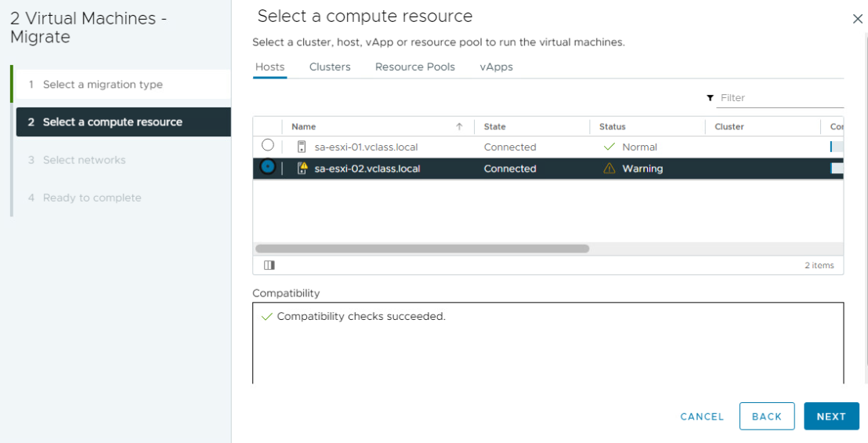Viewport: 868px width, 443px height.
Task: Go to step 1 Select a migration type
Action: (124, 84)
